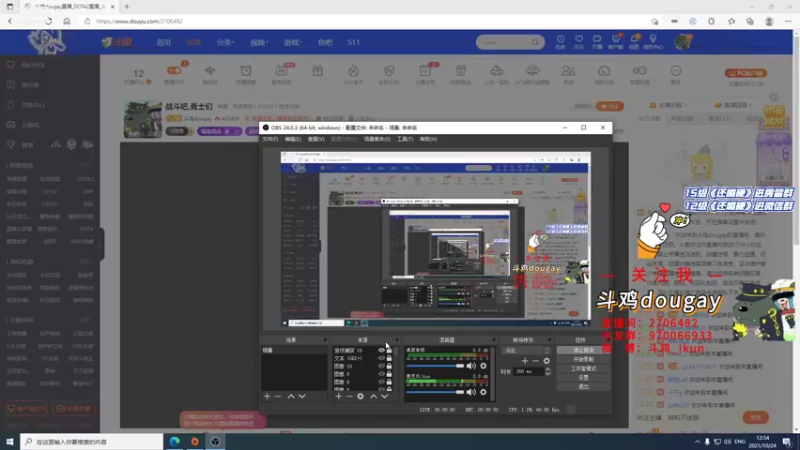This screenshot has width=800, height=450.
Task: Open the 编辑(E) menu in OBS
Action: (293, 139)
